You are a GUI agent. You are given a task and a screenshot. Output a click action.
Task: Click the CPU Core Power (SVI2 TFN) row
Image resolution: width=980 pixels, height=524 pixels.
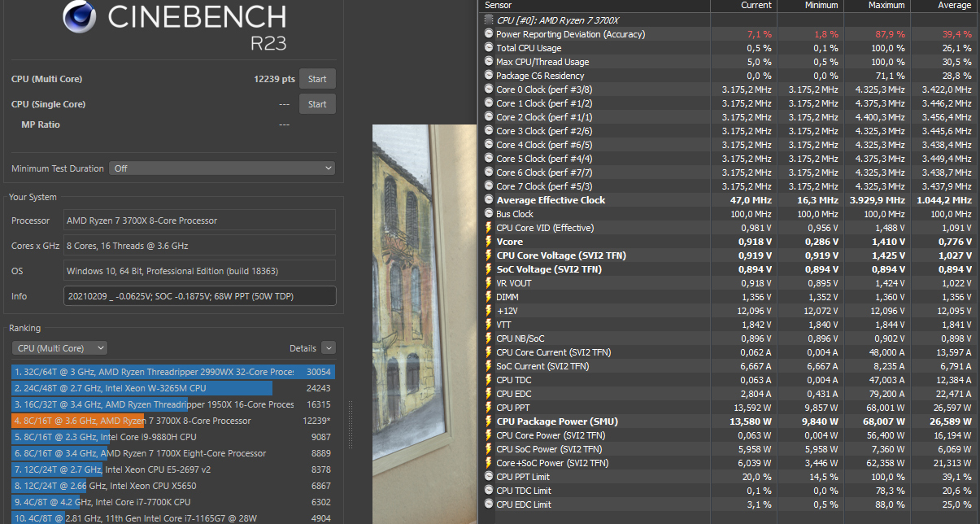[728, 435]
